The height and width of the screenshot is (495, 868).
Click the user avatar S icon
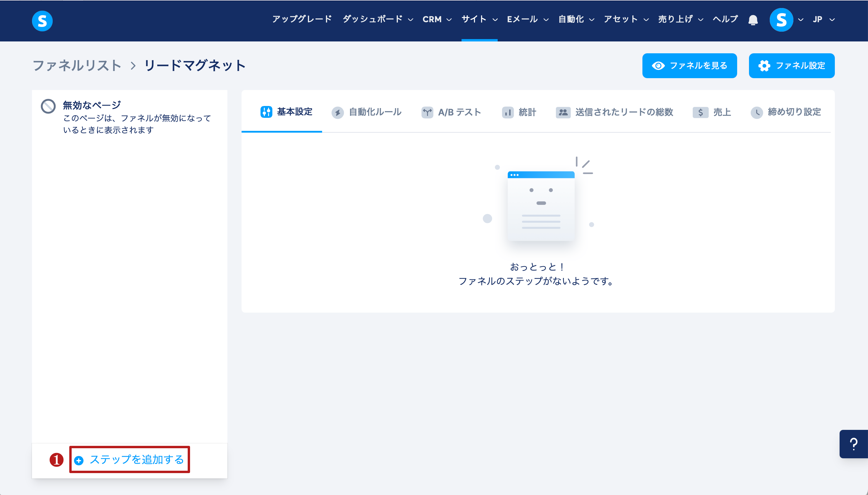781,20
